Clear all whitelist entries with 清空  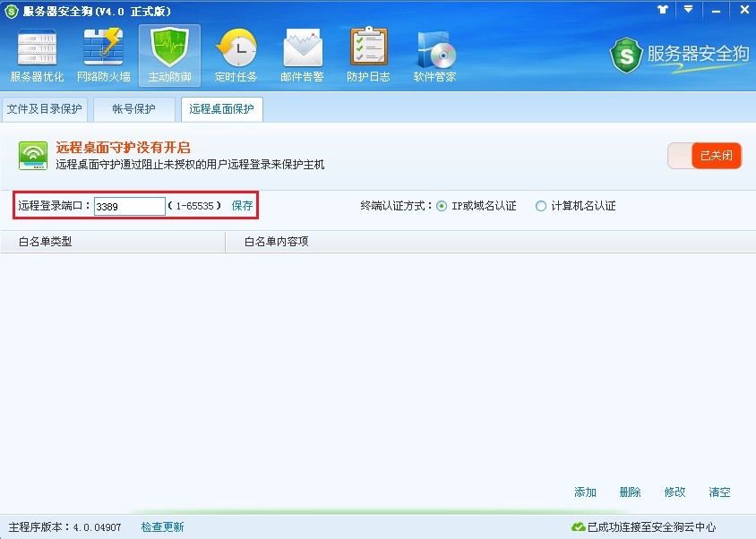tap(719, 492)
